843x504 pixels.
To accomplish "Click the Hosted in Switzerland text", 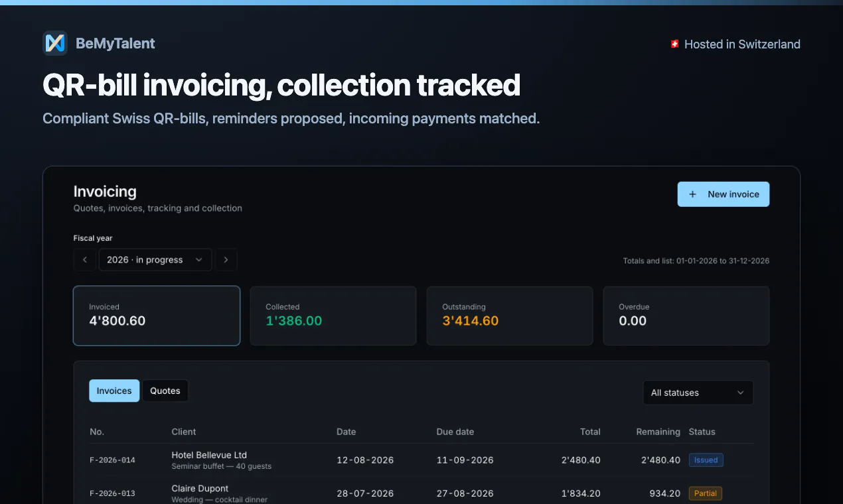I will click(742, 44).
